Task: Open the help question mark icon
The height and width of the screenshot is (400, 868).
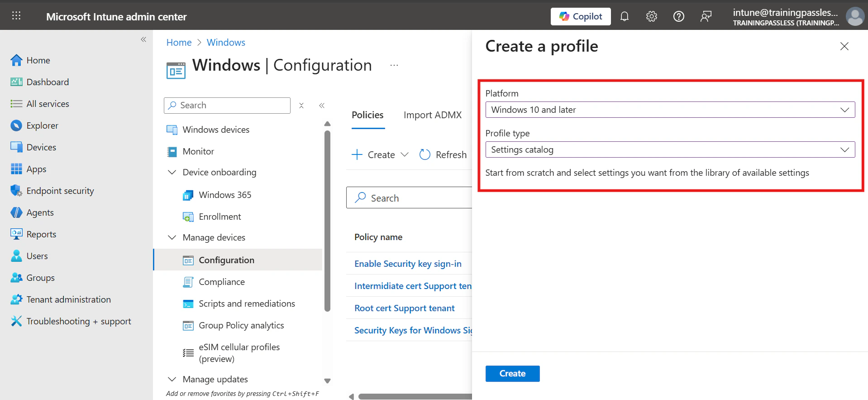Action: coord(679,16)
